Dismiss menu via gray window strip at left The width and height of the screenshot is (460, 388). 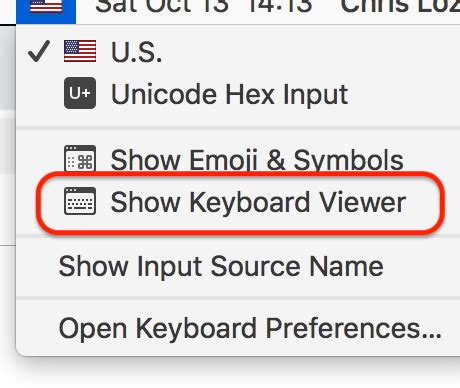coord(8,68)
